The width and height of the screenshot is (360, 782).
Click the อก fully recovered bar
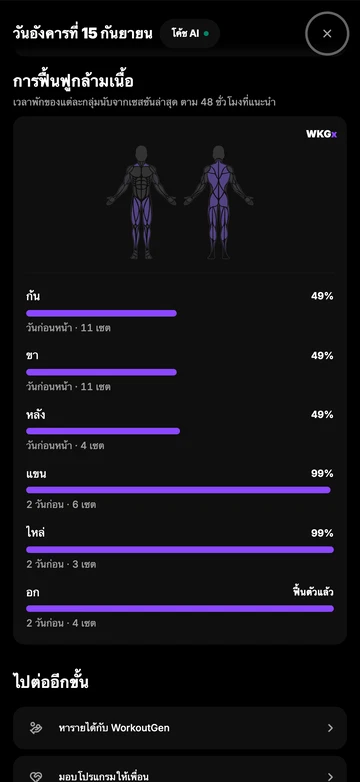tap(180, 608)
